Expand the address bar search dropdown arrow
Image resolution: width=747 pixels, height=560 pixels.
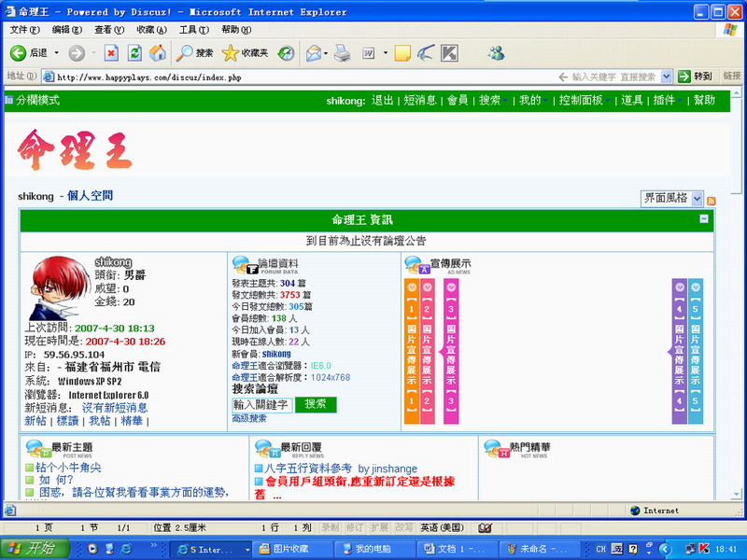click(665, 77)
